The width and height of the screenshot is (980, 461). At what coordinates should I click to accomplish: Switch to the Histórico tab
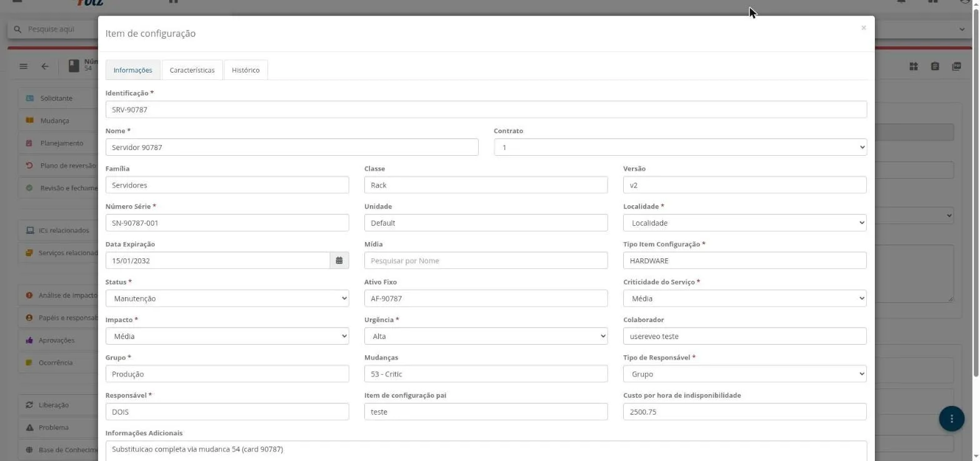point(246,70)
